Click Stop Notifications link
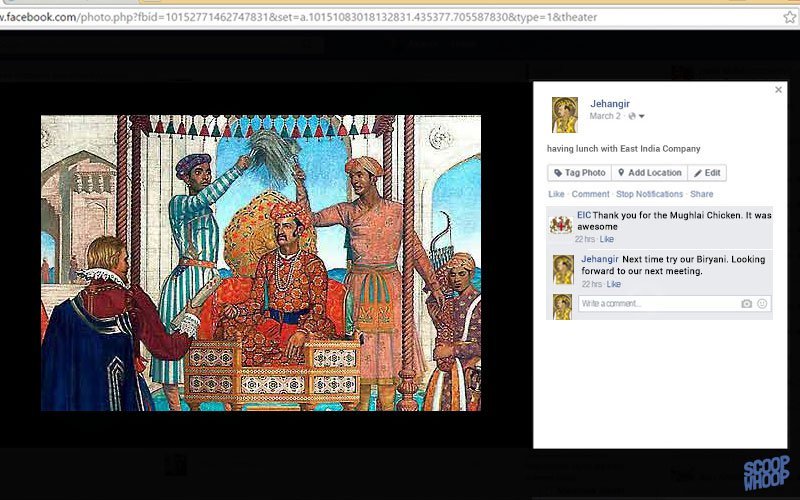800x500 pixels. pyautogui.click(x=649, y=194)
